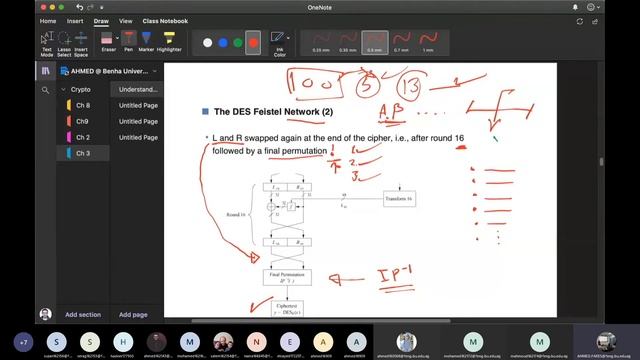
Task: Open the Understand... page
Action: point(137,89)
